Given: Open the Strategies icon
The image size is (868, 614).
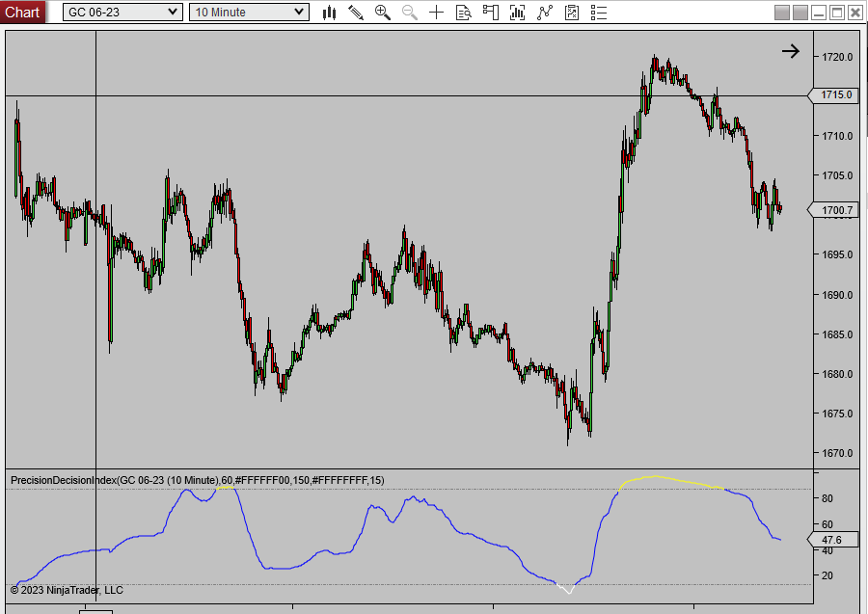Looking at the screenshot, I should tap(544, 13).
